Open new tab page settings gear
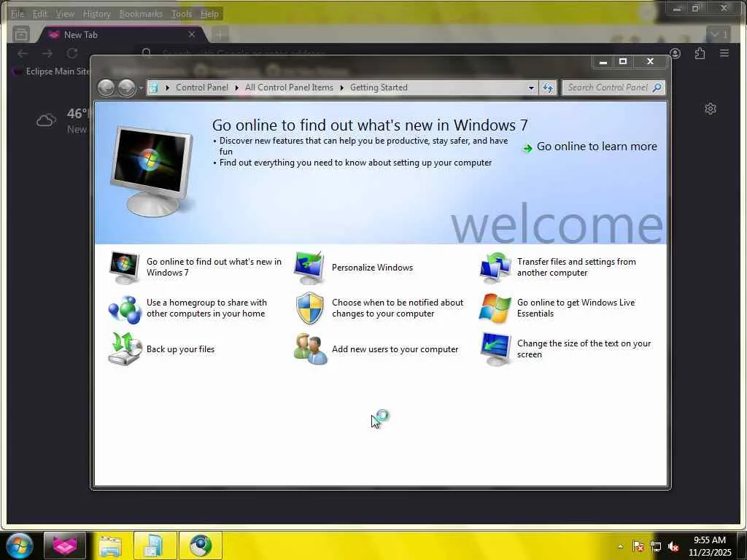The height and width of the screenshot is (560, 747). click(x=711, y=109)
